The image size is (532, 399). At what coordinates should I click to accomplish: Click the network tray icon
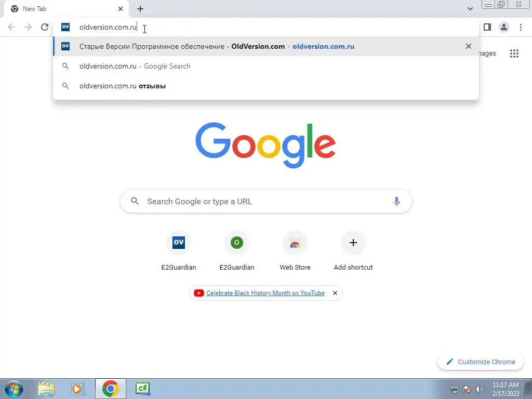tap(454, 389)
